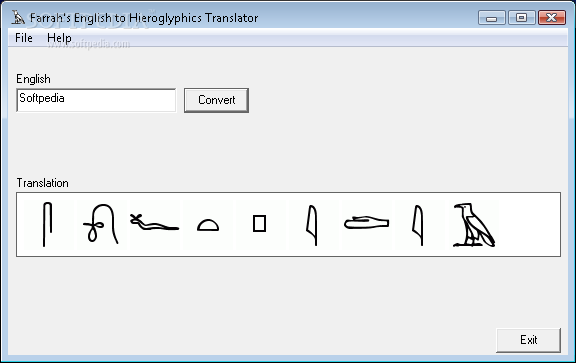Select the first reed leaf hieroglyph for E
The image size is (576, 363).
[312, 225]
